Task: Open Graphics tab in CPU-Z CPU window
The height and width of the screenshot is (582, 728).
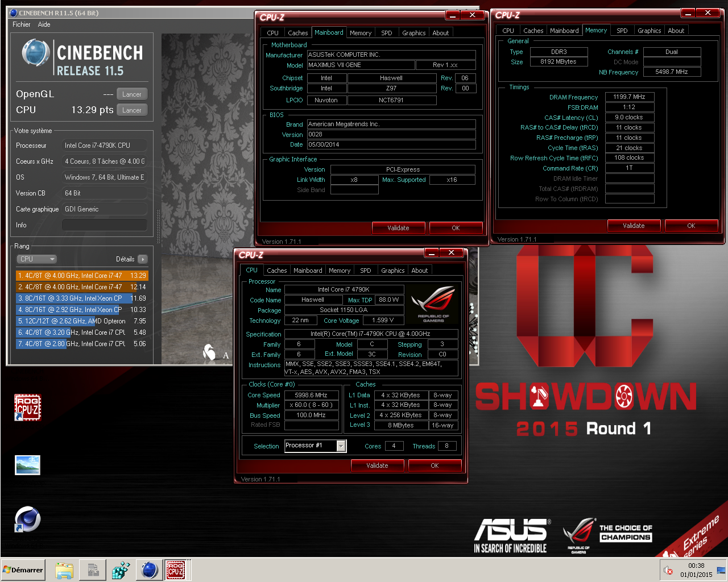Action: click(x=393, y=271)
